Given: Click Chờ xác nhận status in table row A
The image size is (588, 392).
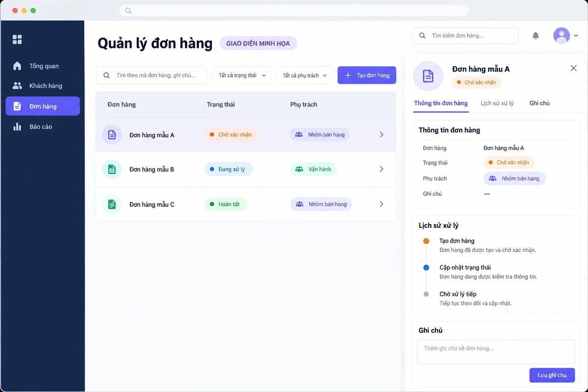Looking at the screenshot, I should 231,134.
